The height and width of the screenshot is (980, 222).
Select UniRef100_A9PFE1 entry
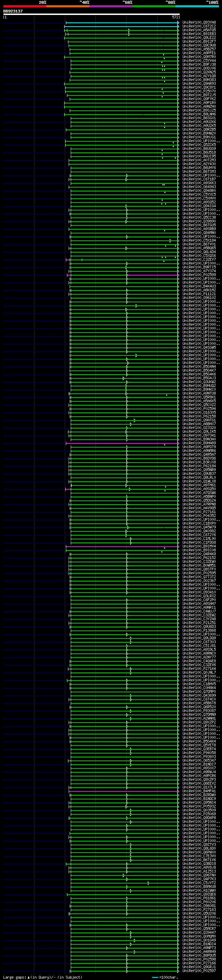(199, 53)
